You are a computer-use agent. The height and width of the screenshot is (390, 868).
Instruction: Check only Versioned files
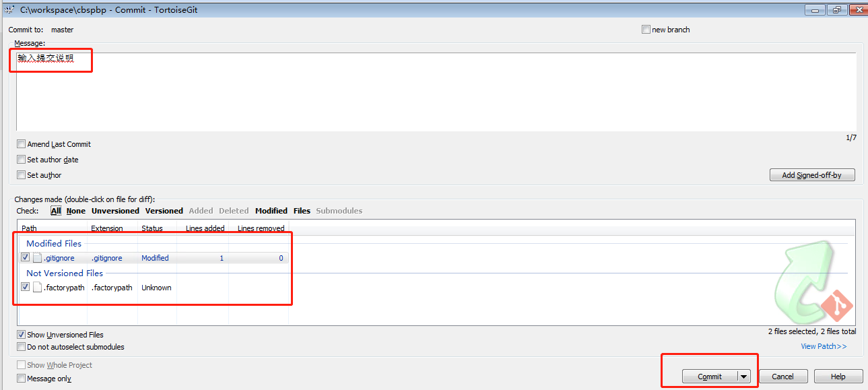tap(164, 211)
